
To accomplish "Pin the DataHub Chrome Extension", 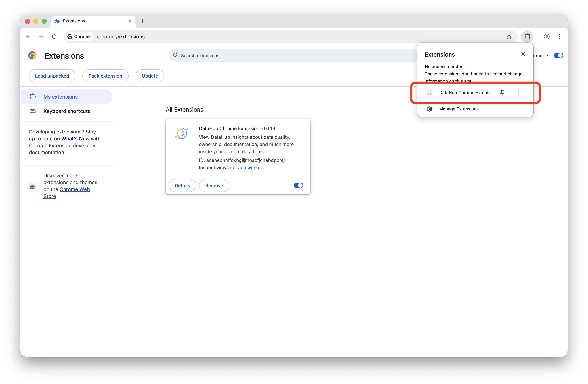I will 502,93.
